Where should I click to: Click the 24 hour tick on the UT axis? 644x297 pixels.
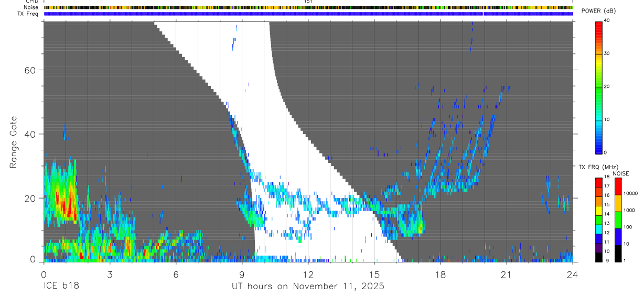572,274
